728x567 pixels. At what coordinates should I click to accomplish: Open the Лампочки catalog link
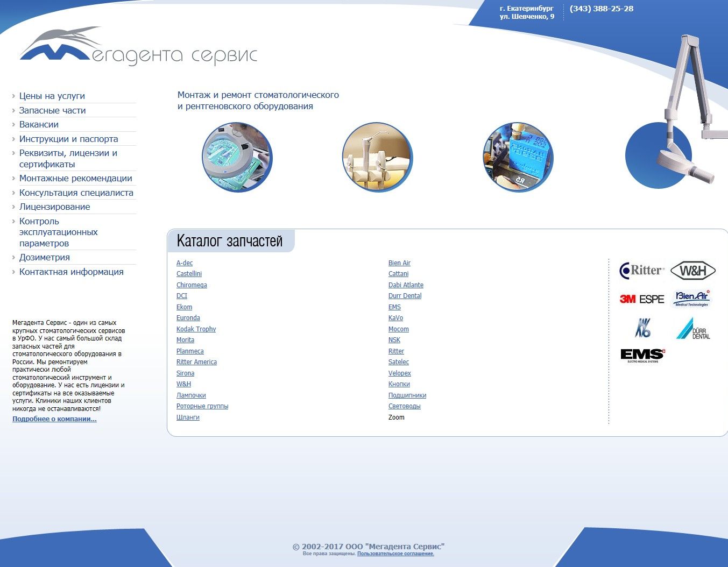[x=191, y=395]
